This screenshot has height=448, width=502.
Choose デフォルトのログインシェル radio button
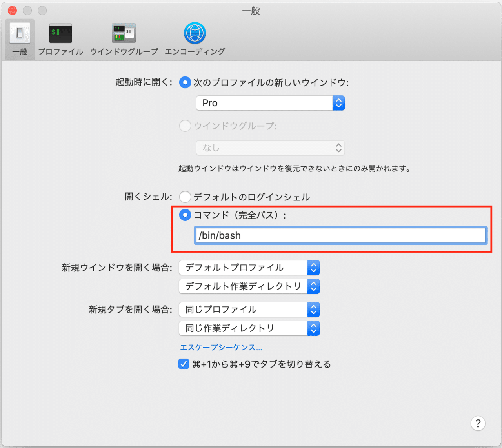[x=185, y=197]
